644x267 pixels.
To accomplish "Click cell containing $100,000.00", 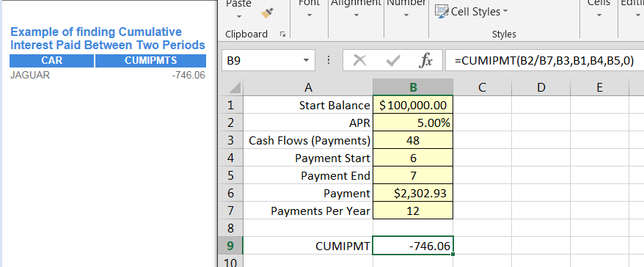I will [x=413, y=105].
